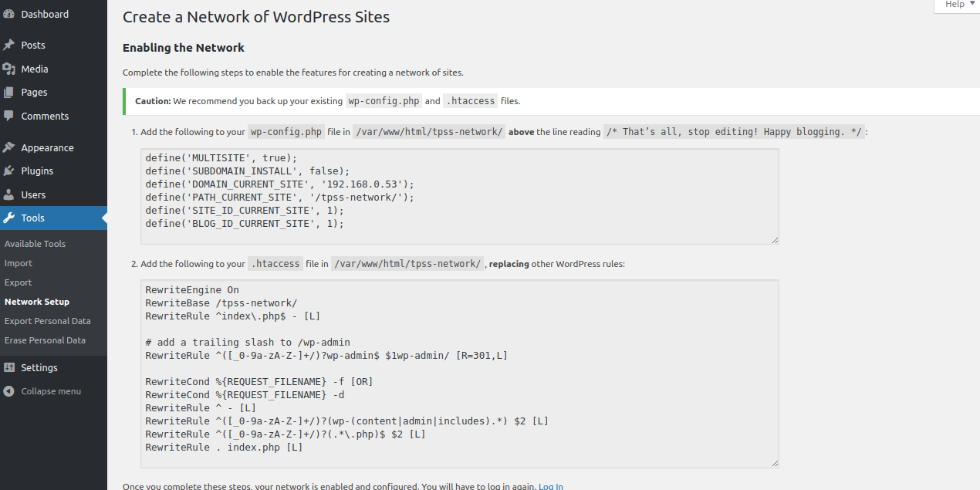The width and height of the screenshot is (980, 490).
Task: Click the 'RewriteEngine On' line
Action: 192,290
